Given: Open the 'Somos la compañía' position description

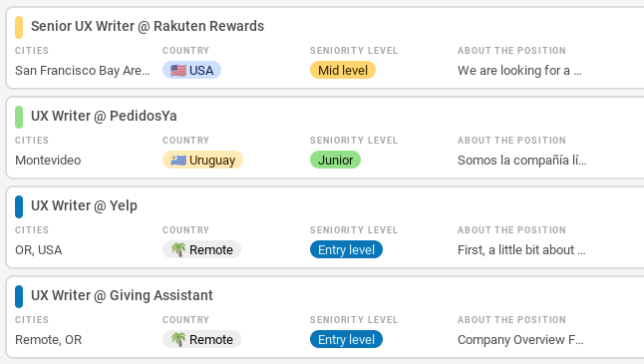Looking at the screenshot, I should (x=522, y=161).
